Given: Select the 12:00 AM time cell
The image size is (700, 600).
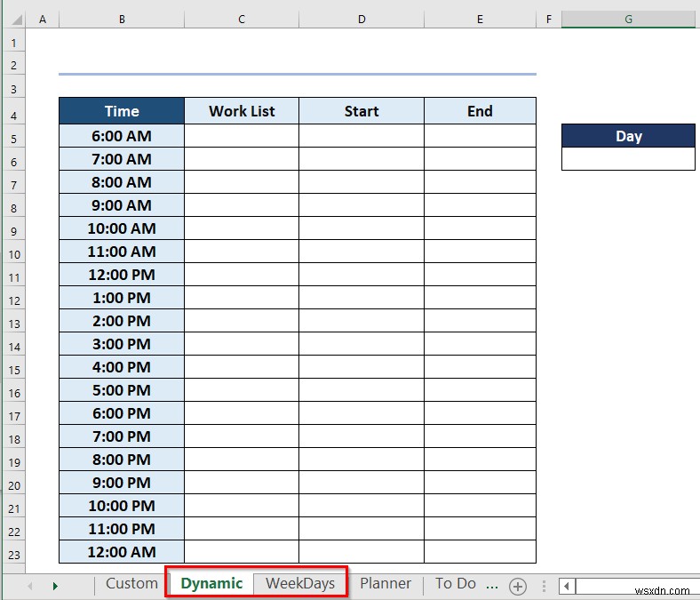Looking at the screenshot, I should point(122,552).
